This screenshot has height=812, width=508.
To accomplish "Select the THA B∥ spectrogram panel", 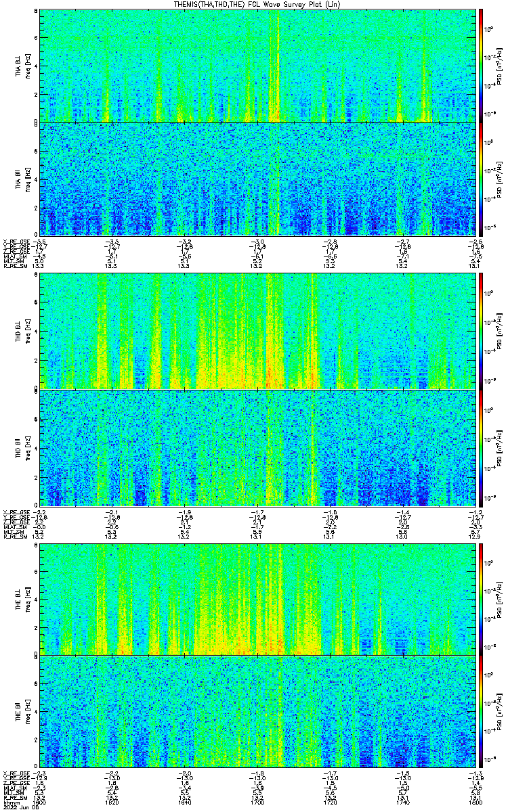I will click(258, 179).
